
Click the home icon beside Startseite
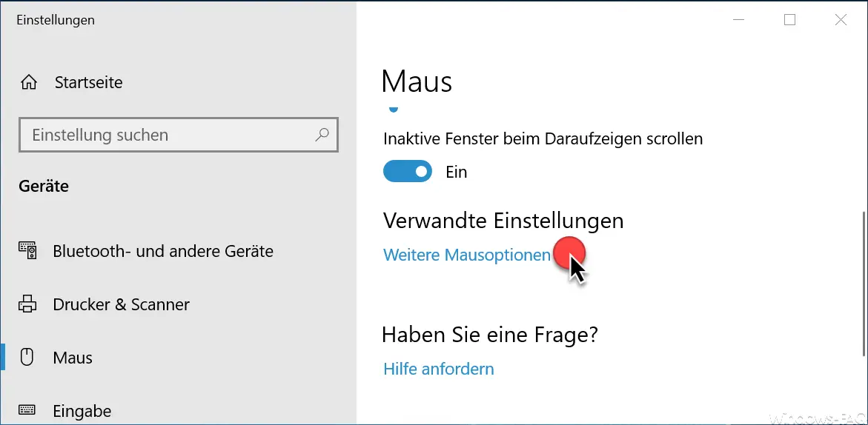(x=28, y=83)
